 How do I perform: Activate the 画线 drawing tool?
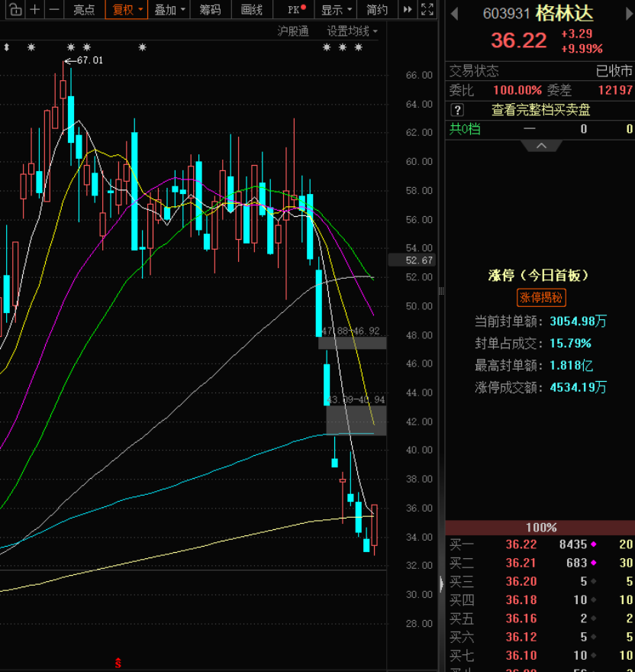tap(252, 9)
